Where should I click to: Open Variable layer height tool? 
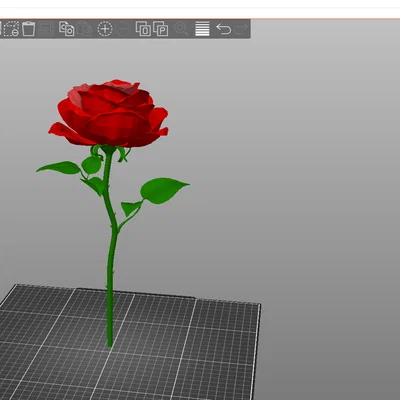[202, 29]
